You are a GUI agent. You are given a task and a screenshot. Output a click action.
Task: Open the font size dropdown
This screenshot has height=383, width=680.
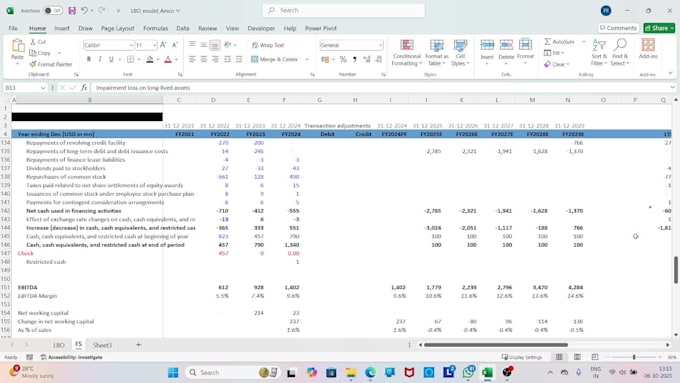(154, 45)
